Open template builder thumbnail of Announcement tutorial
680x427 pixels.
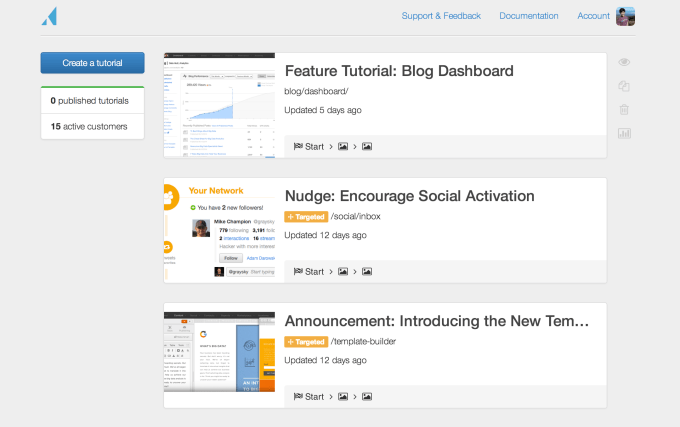[219, 352]
